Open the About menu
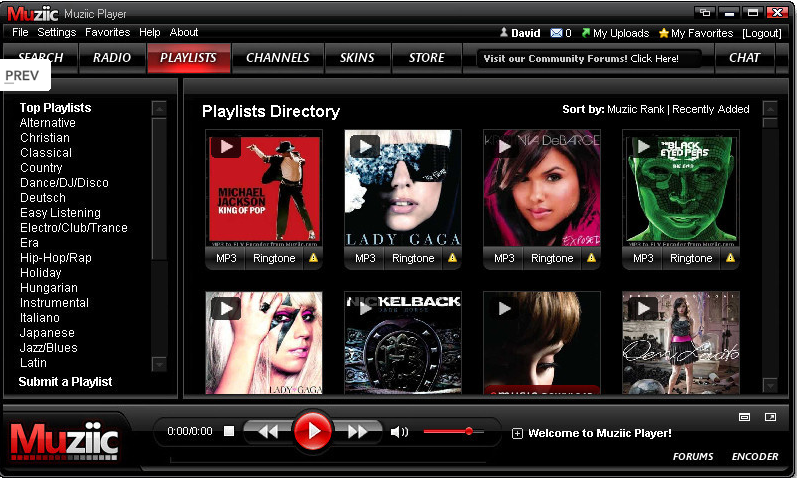The image size is (797, 478). coord(184,32)
